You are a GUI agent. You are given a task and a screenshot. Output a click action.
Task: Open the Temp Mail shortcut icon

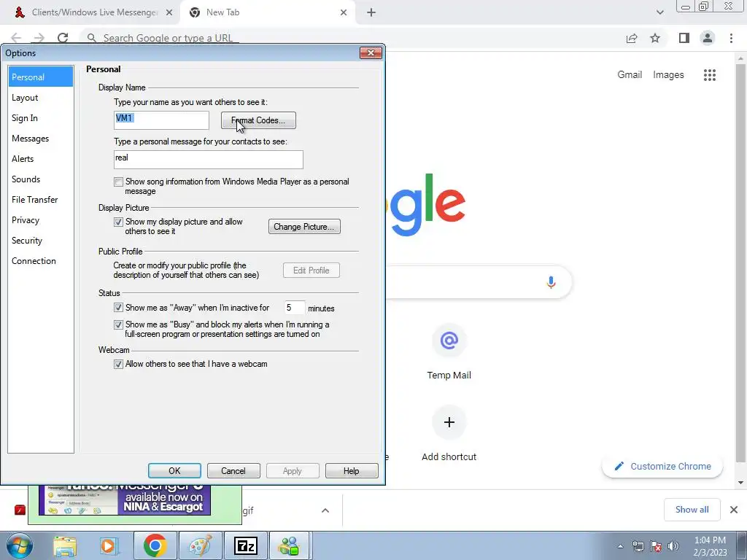[x=449, y=341]
